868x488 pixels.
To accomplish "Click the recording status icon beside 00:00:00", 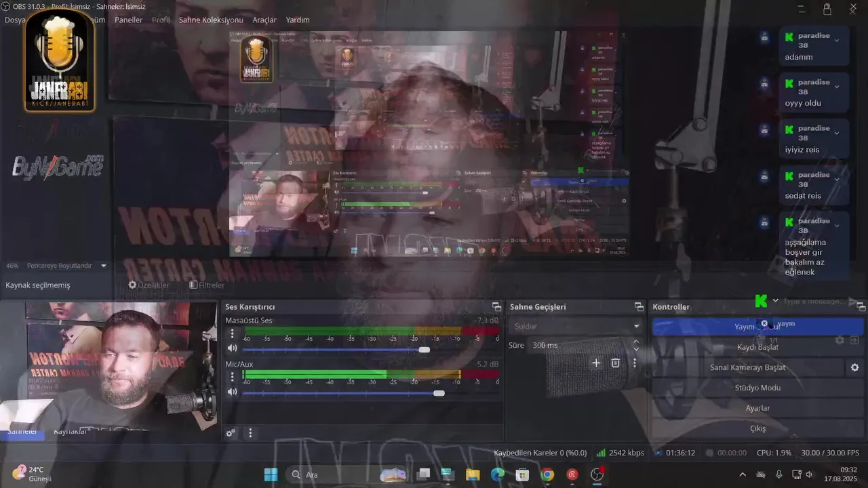I will [x=709, y=453].
